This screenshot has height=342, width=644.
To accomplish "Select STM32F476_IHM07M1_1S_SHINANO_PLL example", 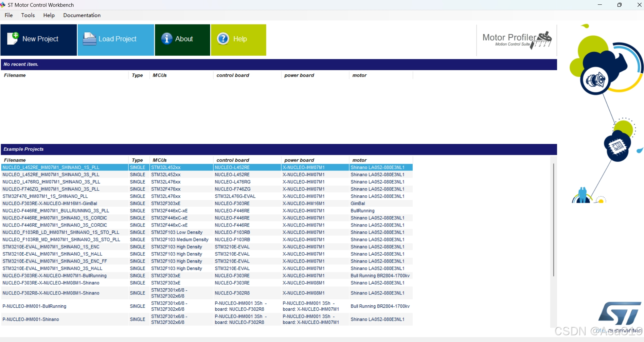I will tap(207, 196).
